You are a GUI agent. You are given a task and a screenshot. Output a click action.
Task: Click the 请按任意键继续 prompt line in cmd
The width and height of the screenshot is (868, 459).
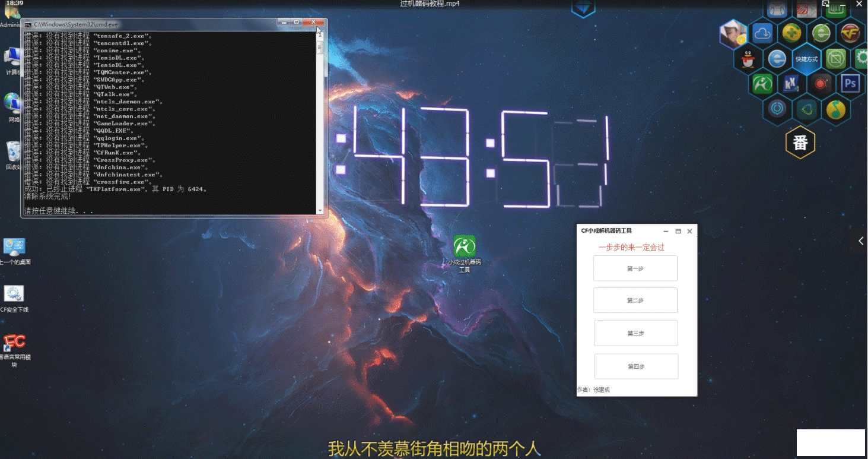click(x=59, y=211)
